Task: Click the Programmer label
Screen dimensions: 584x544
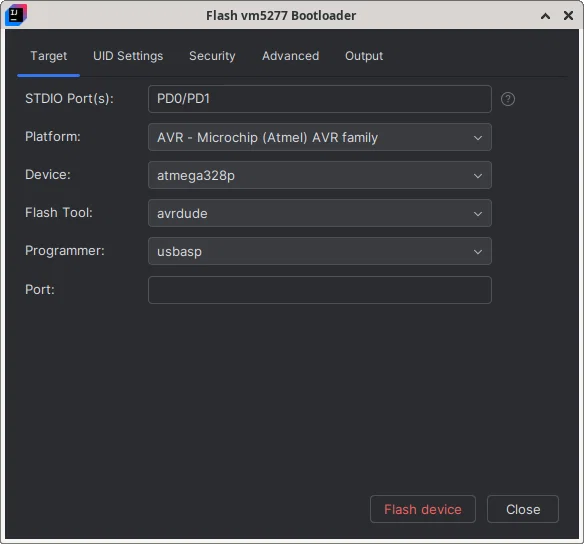Action: pos(65,251)
